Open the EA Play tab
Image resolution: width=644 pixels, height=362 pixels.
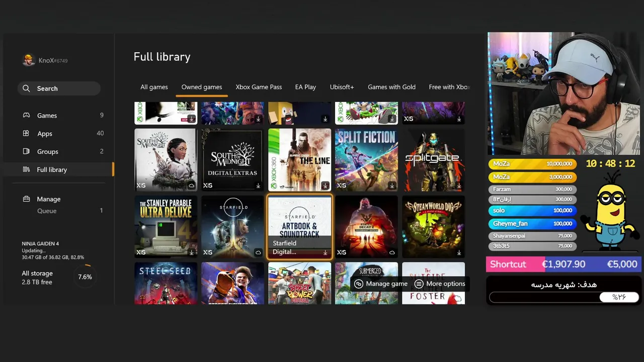(305, 87)
